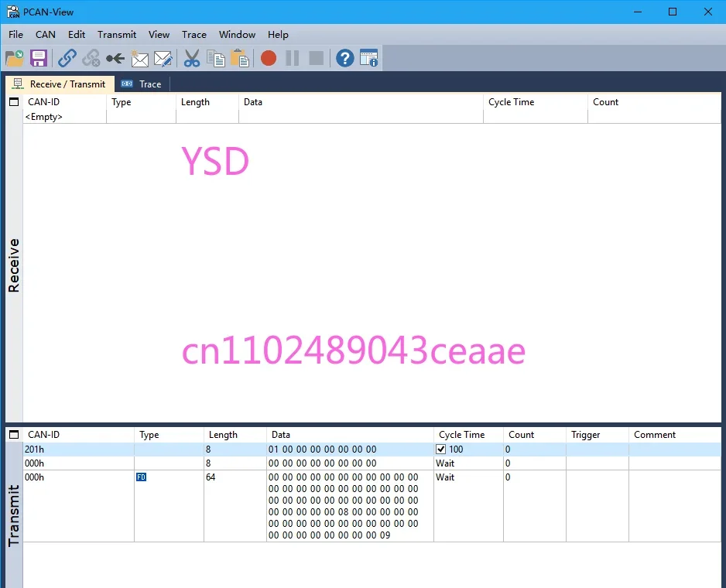The image size is (726, 588).
Task: Click the purple Save floppy disk icon
Action: [39, 58]
